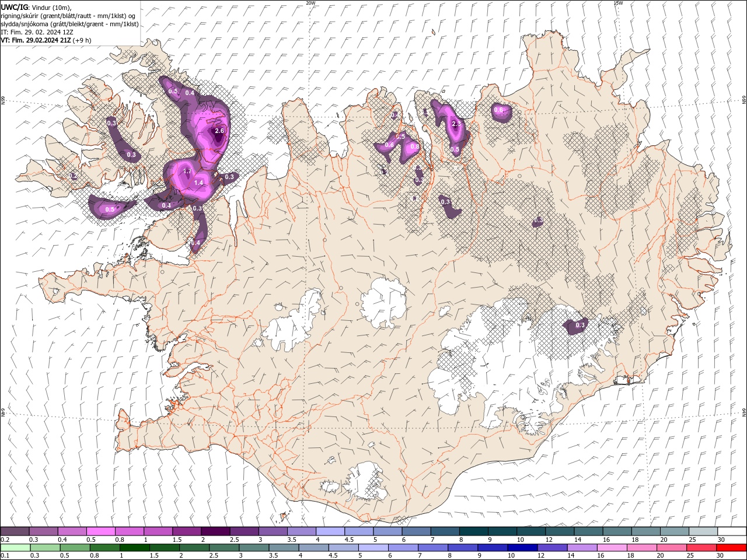Select the 'VT: Fim. 29.02.2024 21Z (+9 h)' line
The height and width of the screenshot is (560, 747).
tap(46, 40)
